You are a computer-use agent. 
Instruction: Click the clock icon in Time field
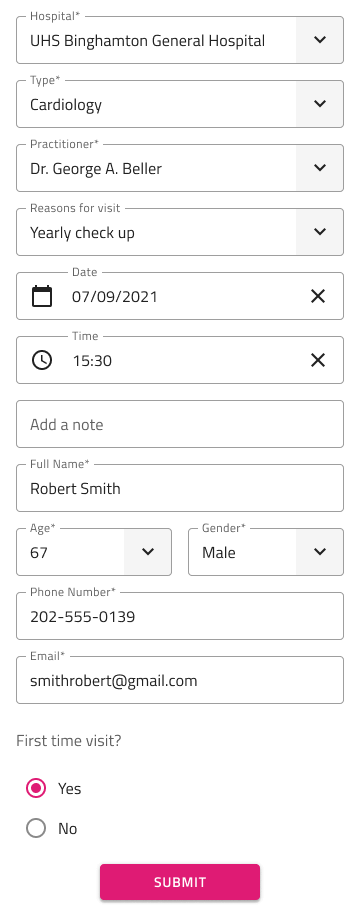41,360
